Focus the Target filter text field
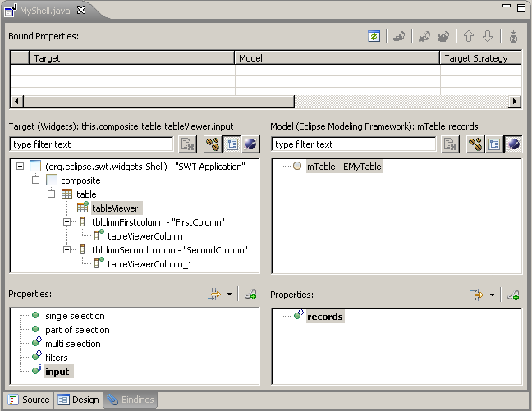The width and height of the screenshot is (532, 411). click(x=92, y=144)
